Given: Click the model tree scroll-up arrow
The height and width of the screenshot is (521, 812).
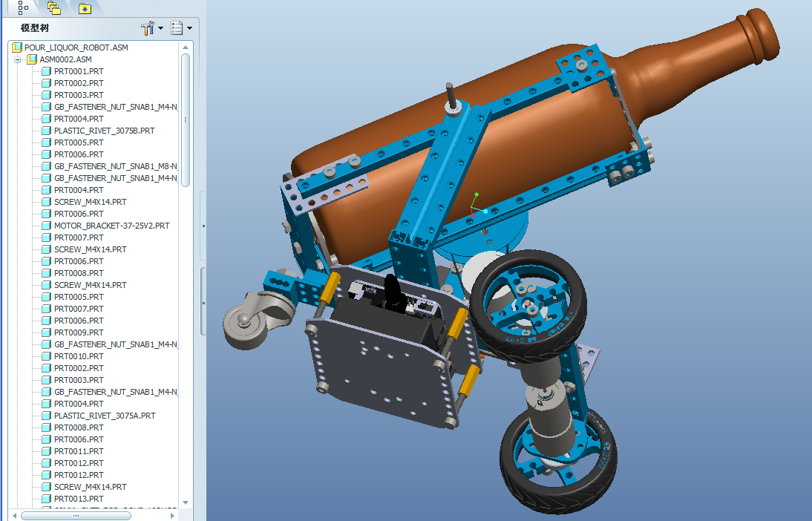Looking at the screenshot, I should 186,47.
